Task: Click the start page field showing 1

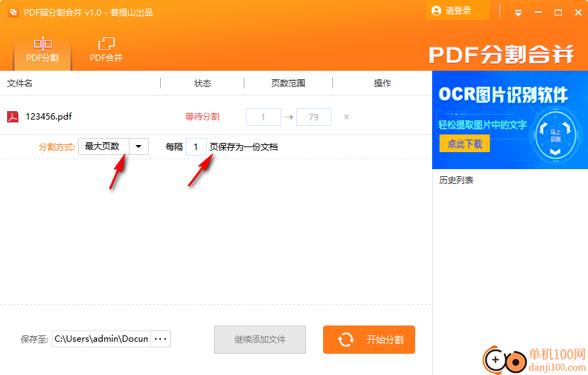Action: [x=264, y=117]
